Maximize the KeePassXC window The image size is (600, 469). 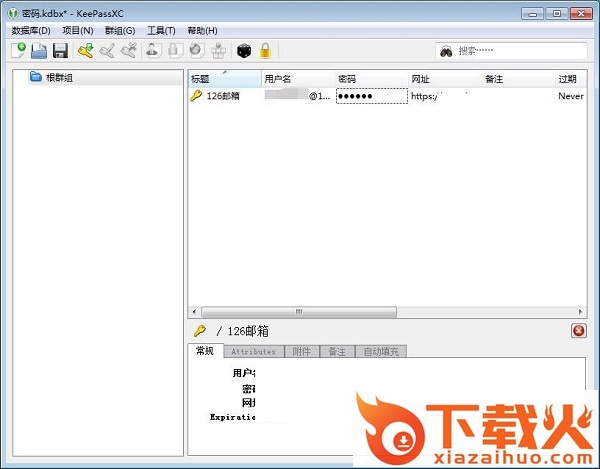coord(557,14)
